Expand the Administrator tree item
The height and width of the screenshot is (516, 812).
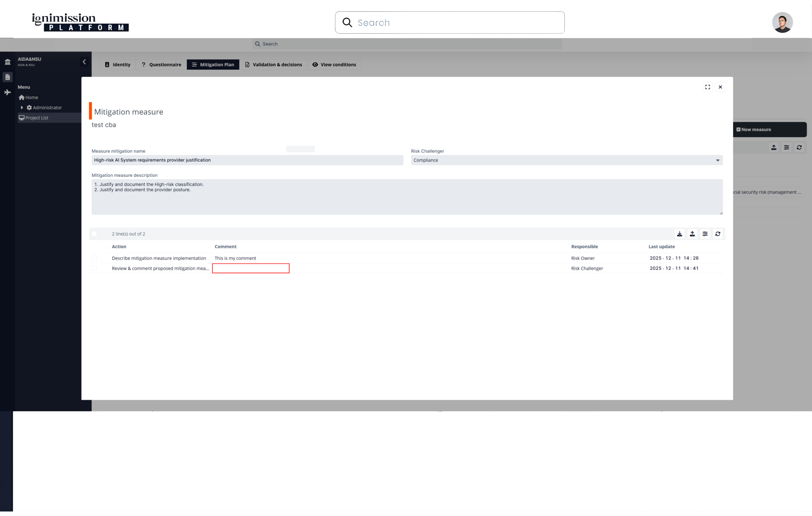point(22,108)
